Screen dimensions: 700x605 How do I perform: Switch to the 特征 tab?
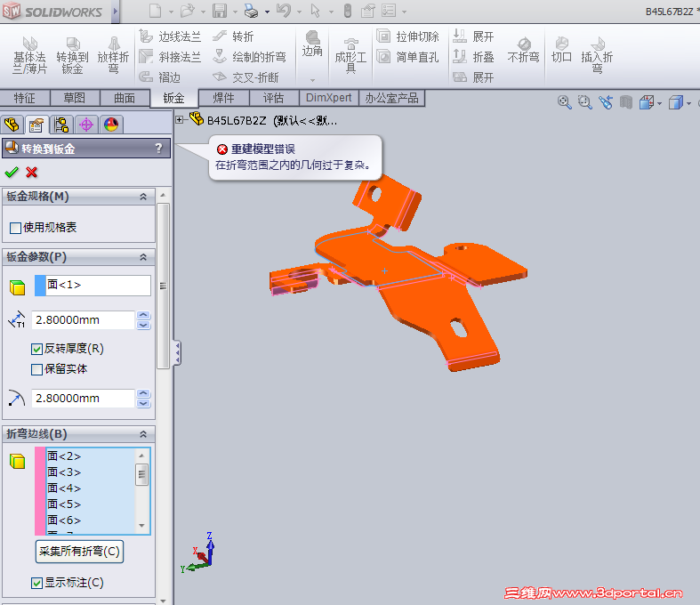pyautogui.click(x=25, y=98)
